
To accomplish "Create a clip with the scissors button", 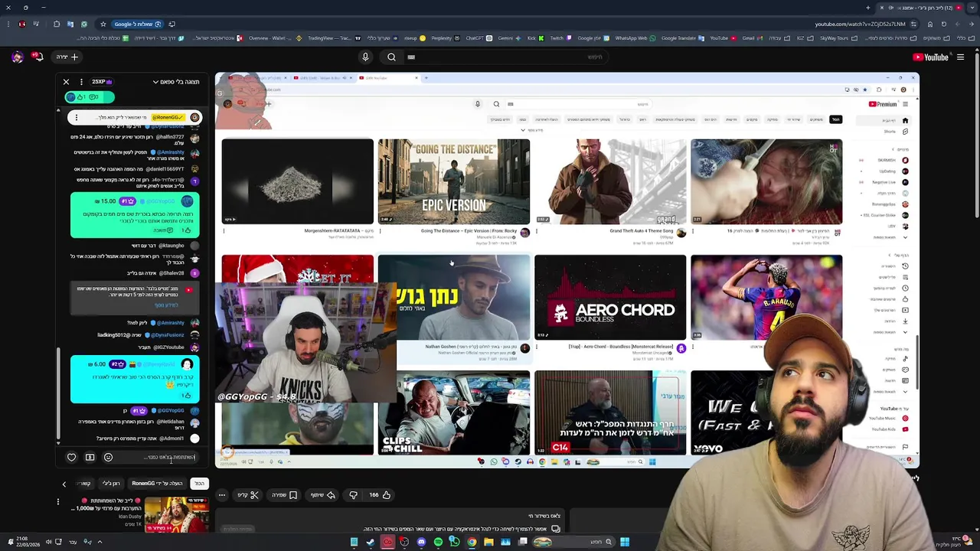I will click(x=249, y=495).
